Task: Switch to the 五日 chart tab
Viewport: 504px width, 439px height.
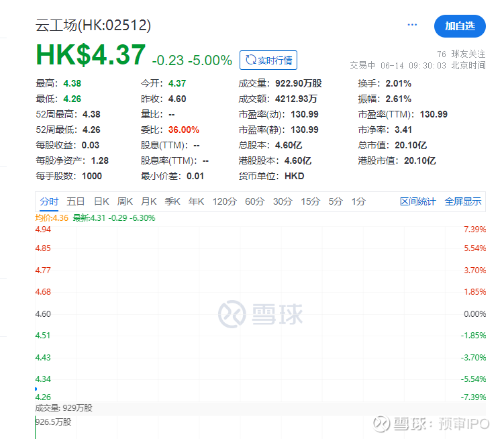Action: click(76, 201)
